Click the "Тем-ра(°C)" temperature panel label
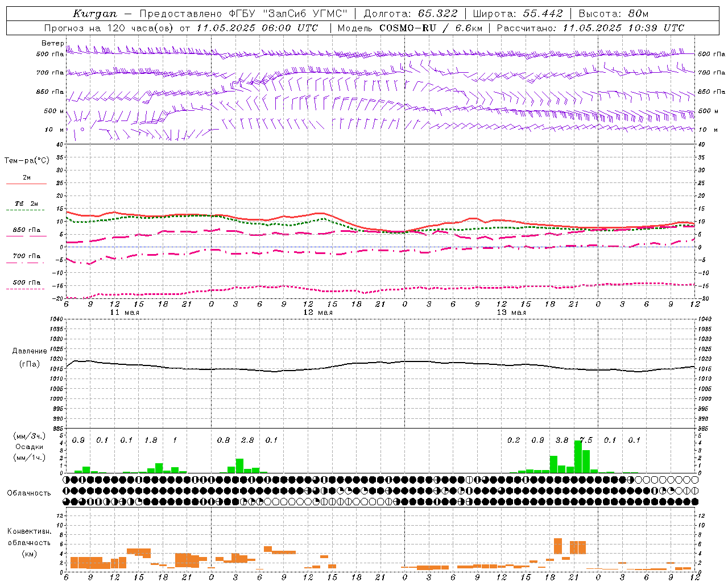 pos(27,161)
